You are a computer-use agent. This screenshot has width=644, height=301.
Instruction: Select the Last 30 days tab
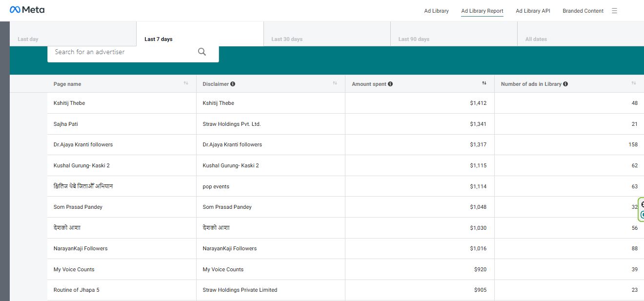coord(287,39)
